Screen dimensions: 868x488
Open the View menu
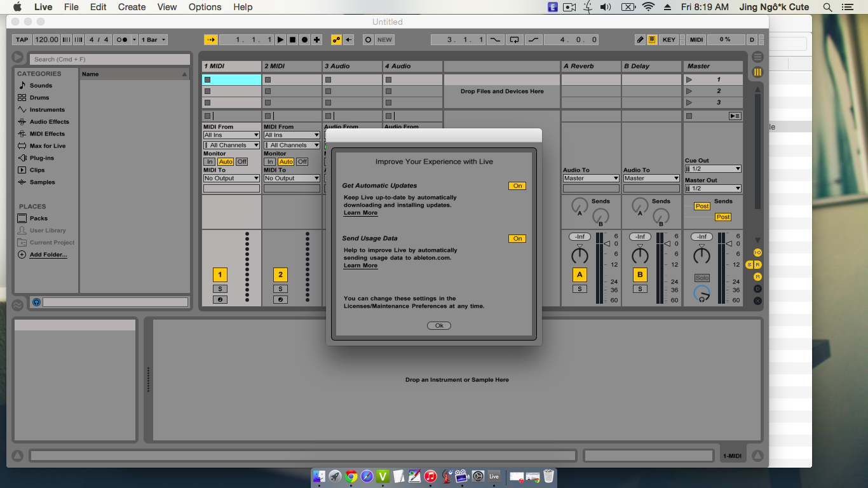point(167,7)
